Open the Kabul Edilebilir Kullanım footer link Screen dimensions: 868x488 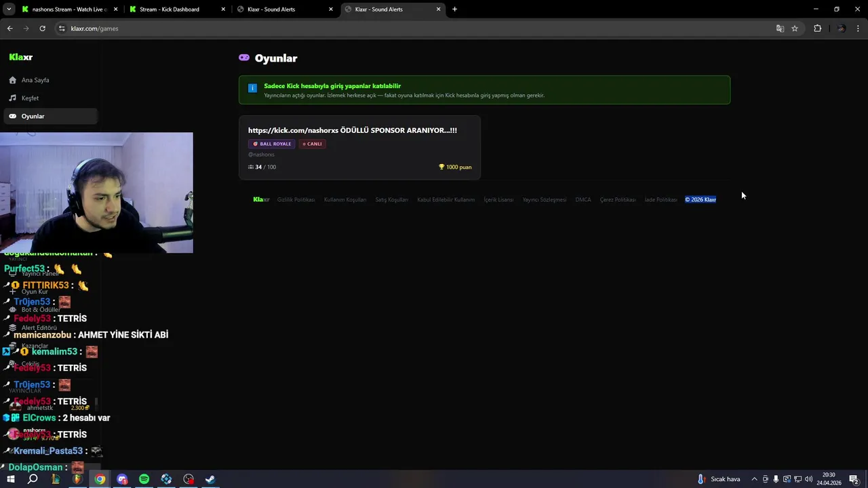click(x=446, y=200)
